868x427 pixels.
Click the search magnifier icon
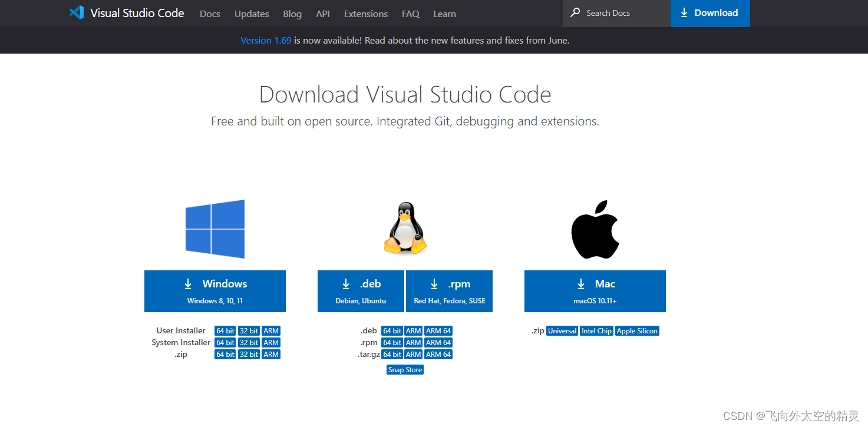click(575, 13)
